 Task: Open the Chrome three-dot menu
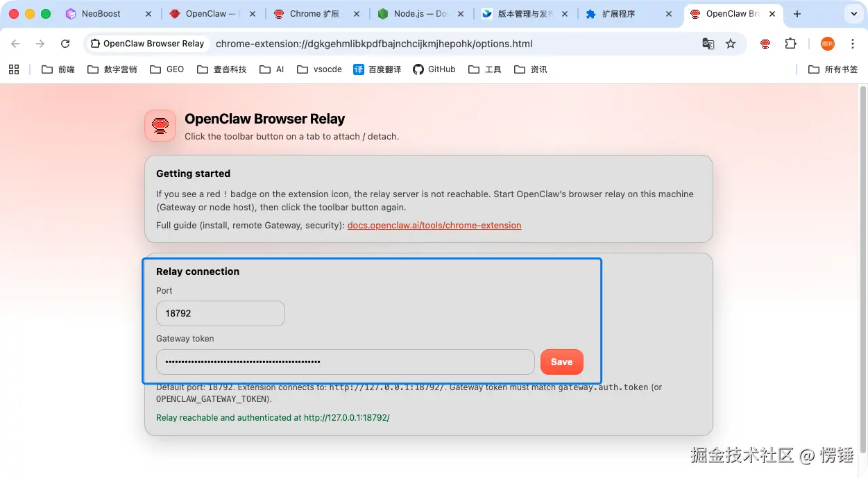point(853,44)
